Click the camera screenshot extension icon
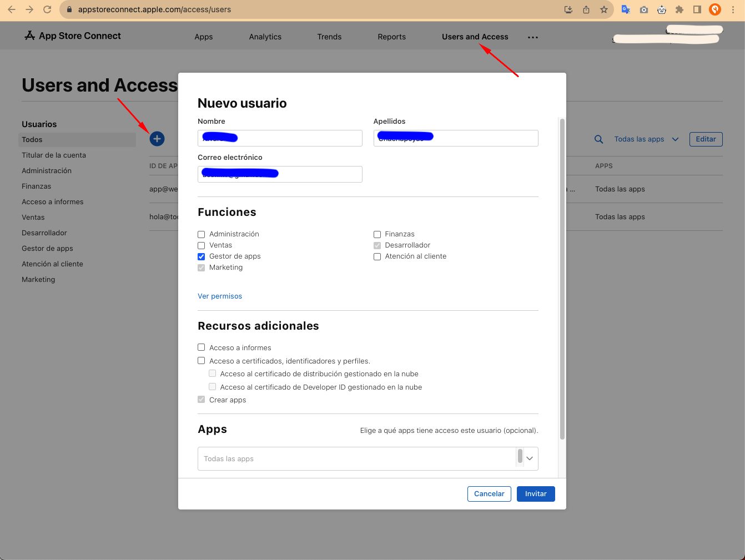The height and width of the screenshot is (560, 745). click(644, 9)
